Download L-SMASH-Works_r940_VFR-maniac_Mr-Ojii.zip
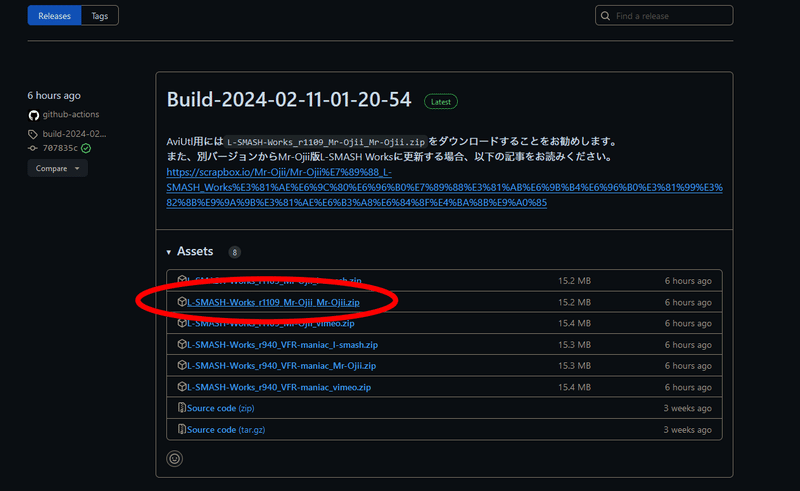This screenshot has width=800, height=491. (x=281, y=365)
